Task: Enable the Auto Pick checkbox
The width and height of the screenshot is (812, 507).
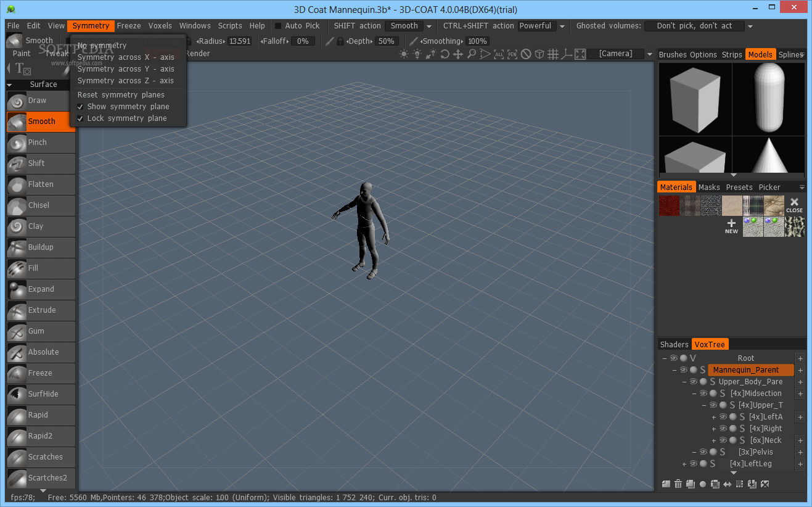Action: (278, 26)
